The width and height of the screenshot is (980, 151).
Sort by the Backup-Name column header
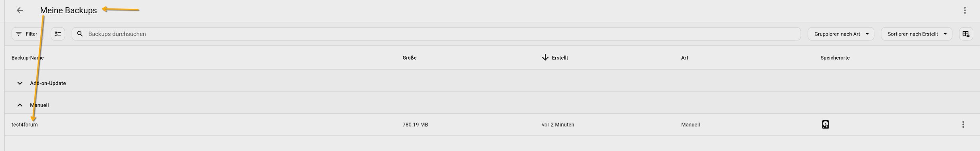click(x=28, y=58)
